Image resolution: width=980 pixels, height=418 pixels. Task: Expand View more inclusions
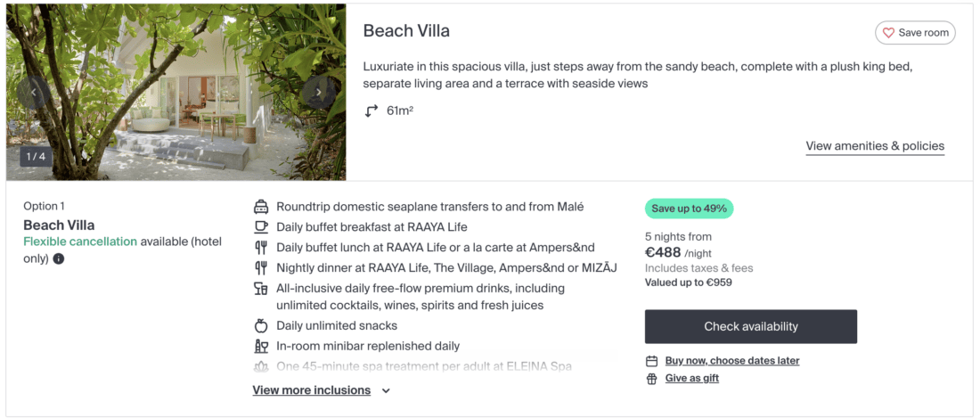pyautogui.click(x=311, y=390)
